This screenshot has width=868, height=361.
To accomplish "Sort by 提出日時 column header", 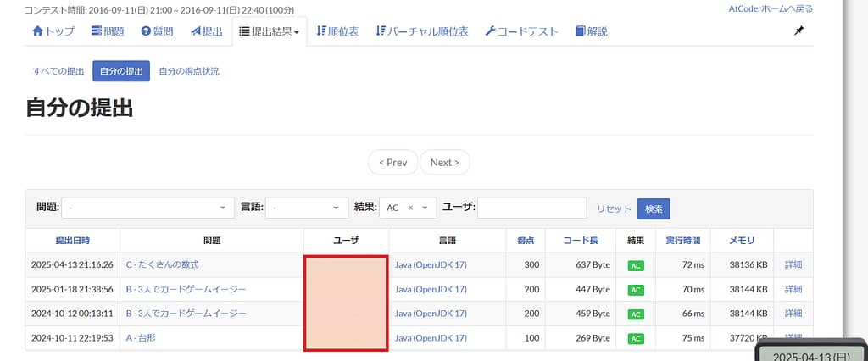I will [73, 241].
